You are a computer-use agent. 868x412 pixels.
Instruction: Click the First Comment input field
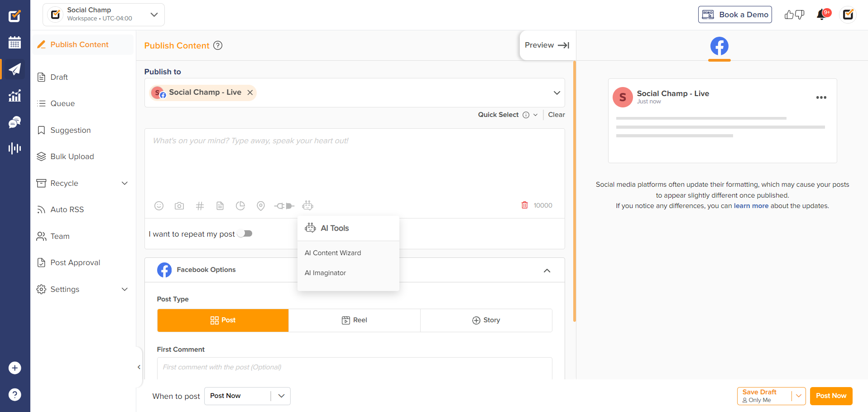click(x=355, y=368)
